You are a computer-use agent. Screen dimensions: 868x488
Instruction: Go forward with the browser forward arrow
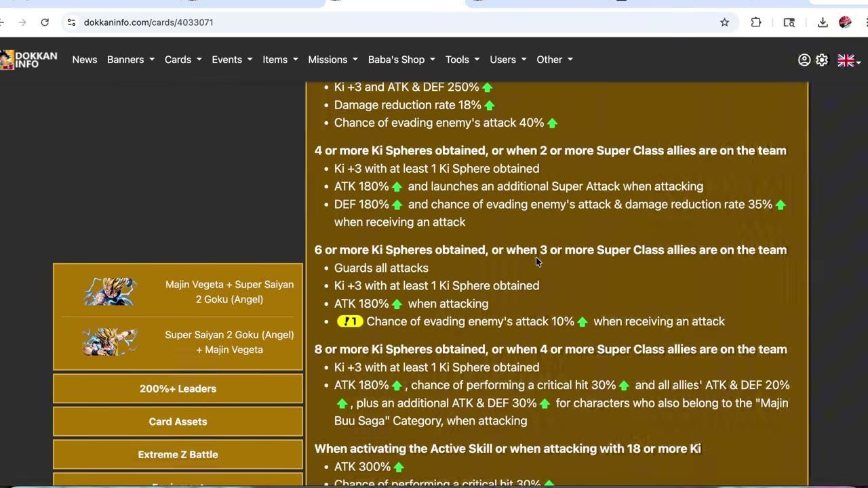(x=22, y=22)
